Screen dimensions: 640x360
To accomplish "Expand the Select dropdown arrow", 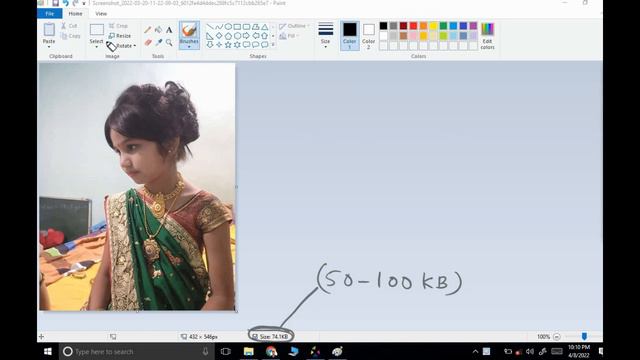I will (x=97, y=47).
